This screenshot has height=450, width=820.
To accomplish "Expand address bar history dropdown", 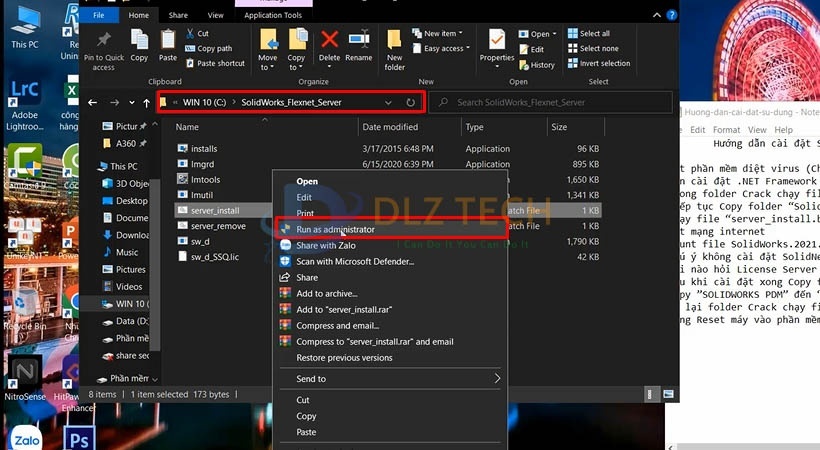I will (x=388, y=103).
